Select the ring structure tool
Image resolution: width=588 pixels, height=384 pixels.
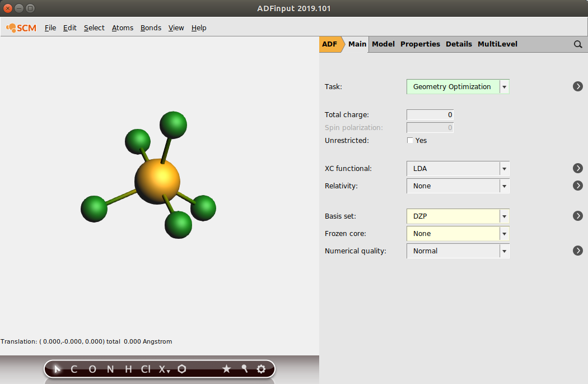click(x=182, y=369)
